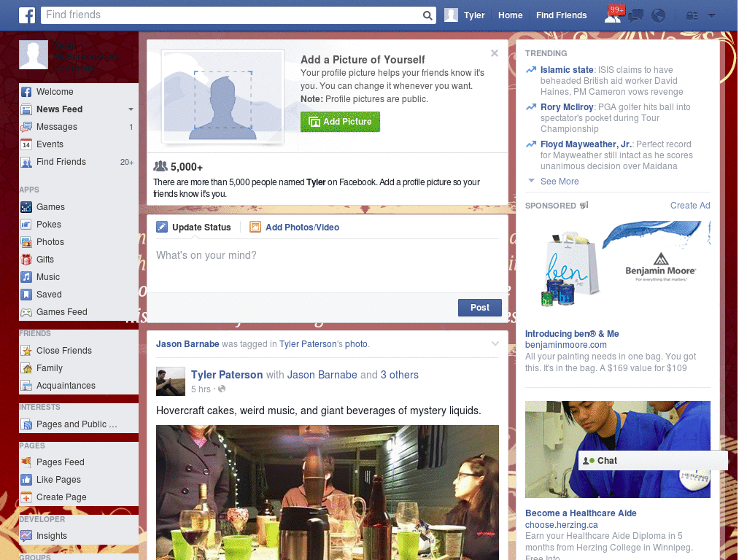
Task: Click the Welcome sidebar icon
Action: pyautogui.click(x=26, y=92)
